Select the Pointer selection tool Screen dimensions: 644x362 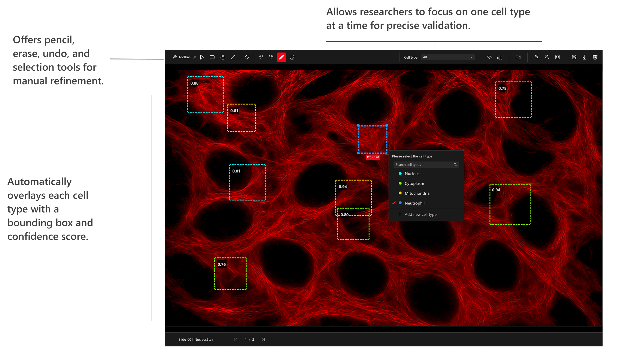[x=202, y=57]
